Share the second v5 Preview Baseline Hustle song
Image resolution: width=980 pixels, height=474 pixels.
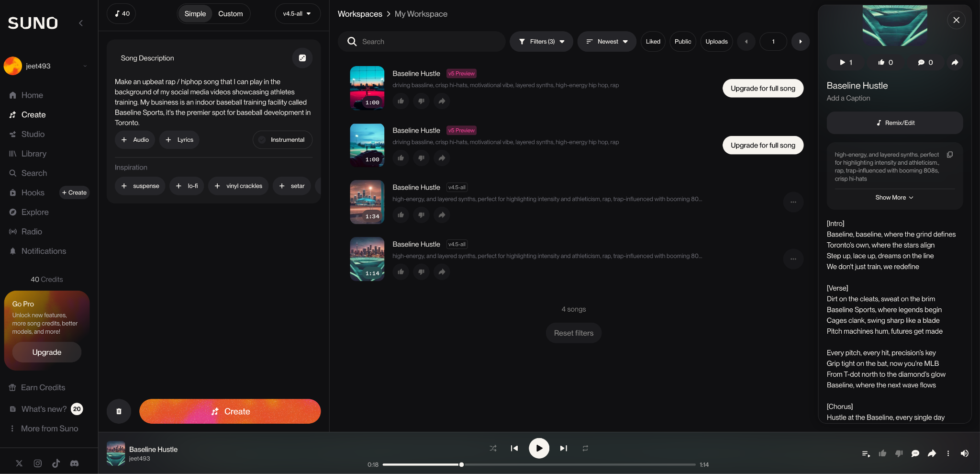coord(442,158)
